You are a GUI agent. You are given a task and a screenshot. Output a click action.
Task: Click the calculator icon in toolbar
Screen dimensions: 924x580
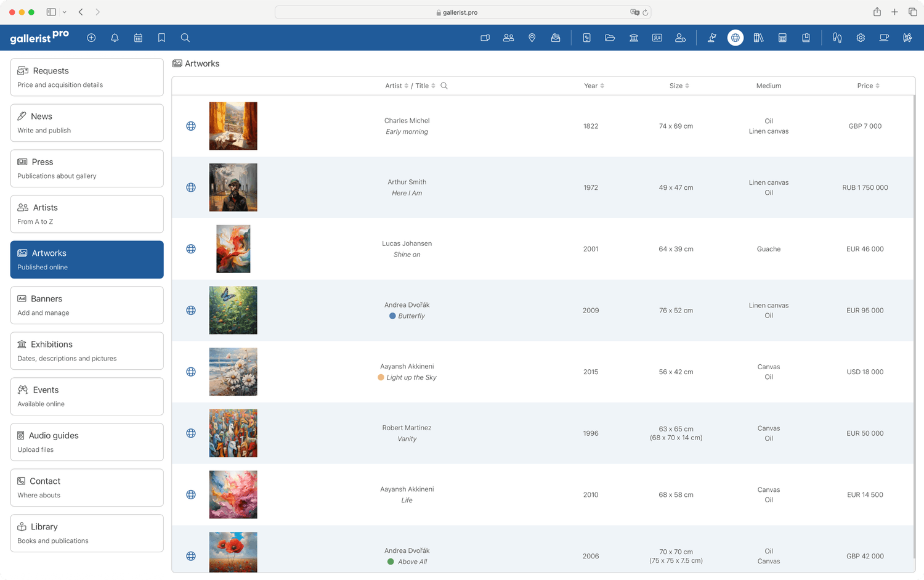point(782,38)
